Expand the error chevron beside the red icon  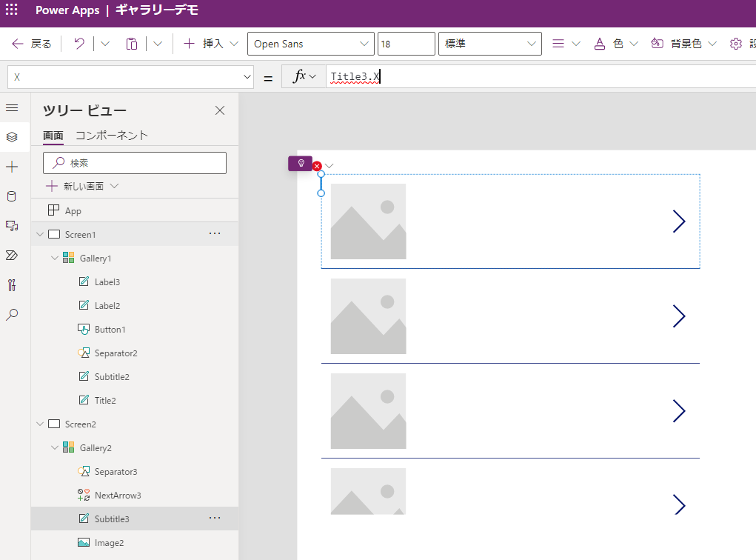coord(330,166)
